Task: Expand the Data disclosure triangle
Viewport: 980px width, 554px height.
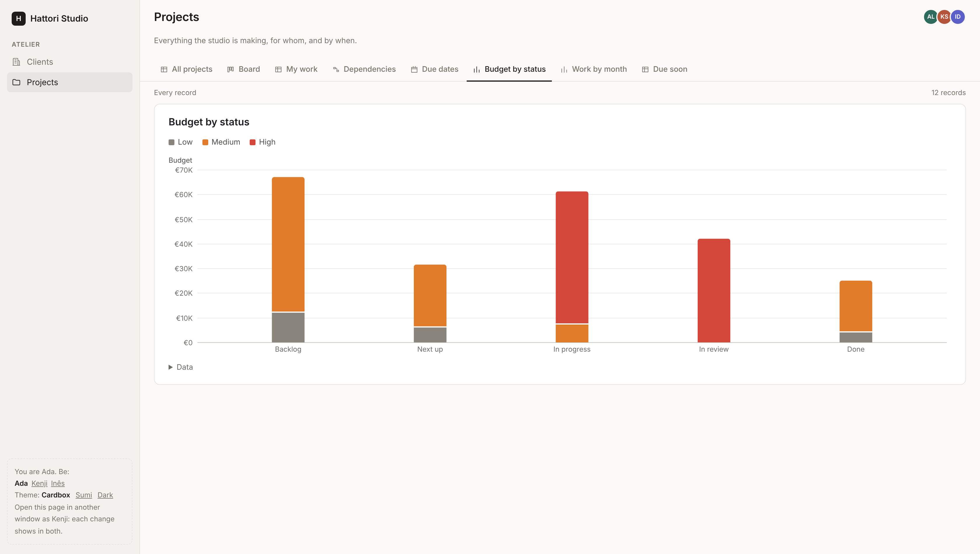Action: [x=171, y=367]
